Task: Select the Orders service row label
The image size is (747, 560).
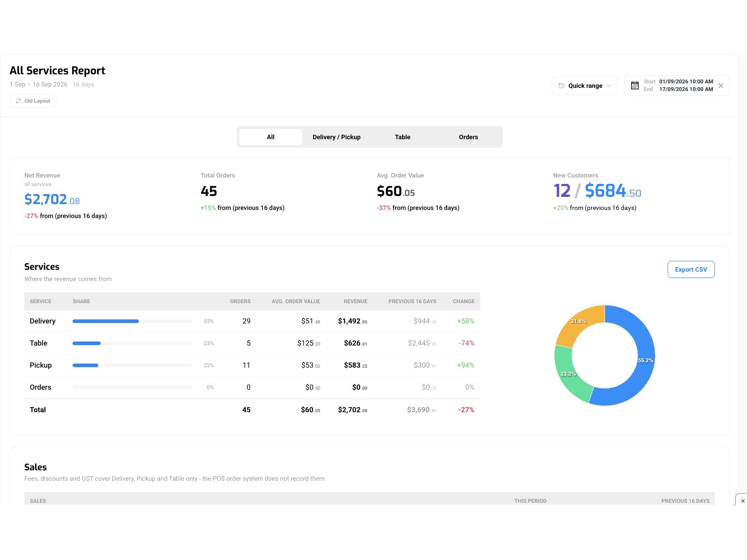Action: click(x=41, y=387)
